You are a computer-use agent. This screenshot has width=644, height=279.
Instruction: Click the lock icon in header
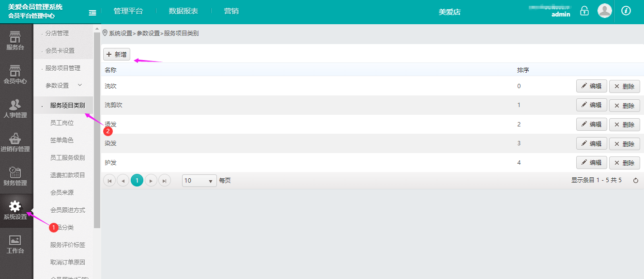[584, 11]
